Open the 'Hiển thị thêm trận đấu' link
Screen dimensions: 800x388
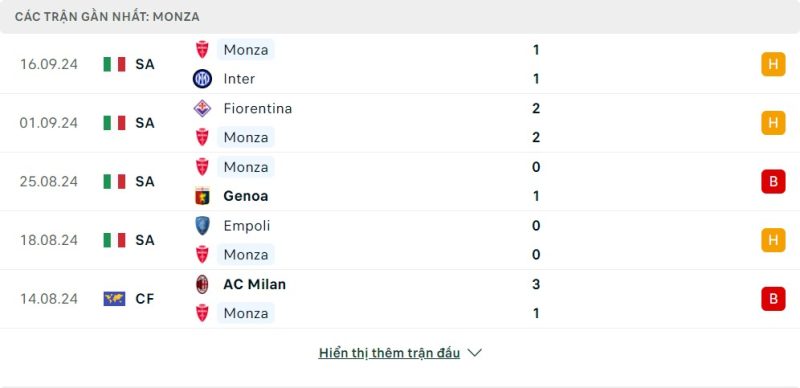[x=389, y=353]
